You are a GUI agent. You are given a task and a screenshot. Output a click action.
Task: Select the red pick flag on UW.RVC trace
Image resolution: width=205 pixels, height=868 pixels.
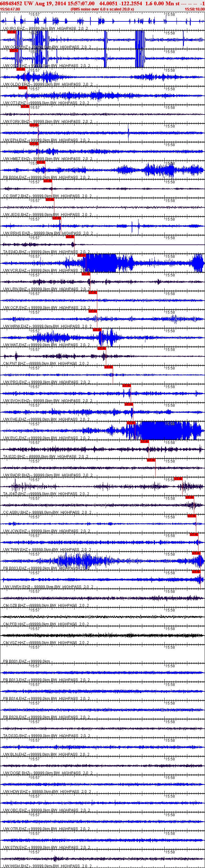pos(131,423)
